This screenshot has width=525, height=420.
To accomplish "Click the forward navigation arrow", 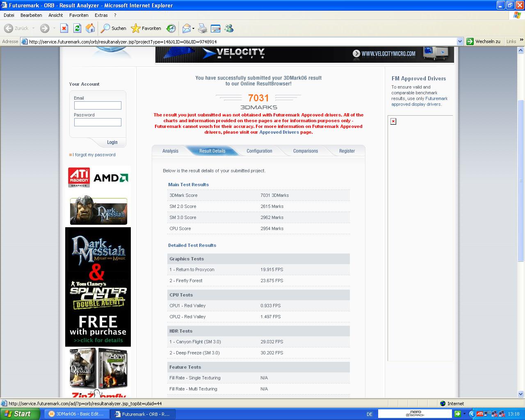I will pos(45,28).
